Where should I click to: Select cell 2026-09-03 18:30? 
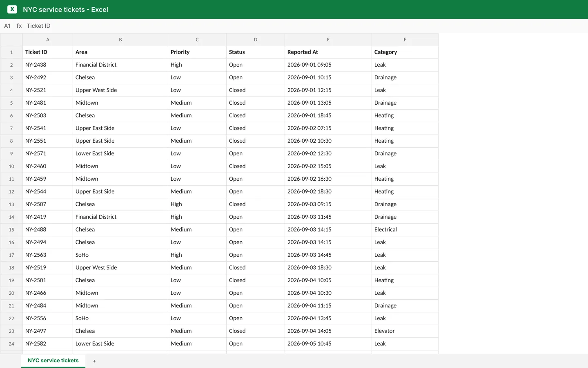[x=328, y=268]
